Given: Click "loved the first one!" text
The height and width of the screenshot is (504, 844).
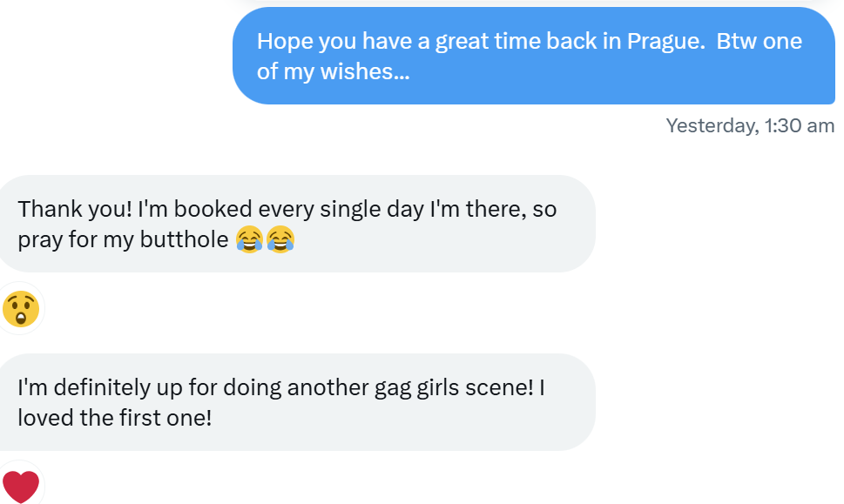Looking at the screenshot, I should [x=114, y=417].
